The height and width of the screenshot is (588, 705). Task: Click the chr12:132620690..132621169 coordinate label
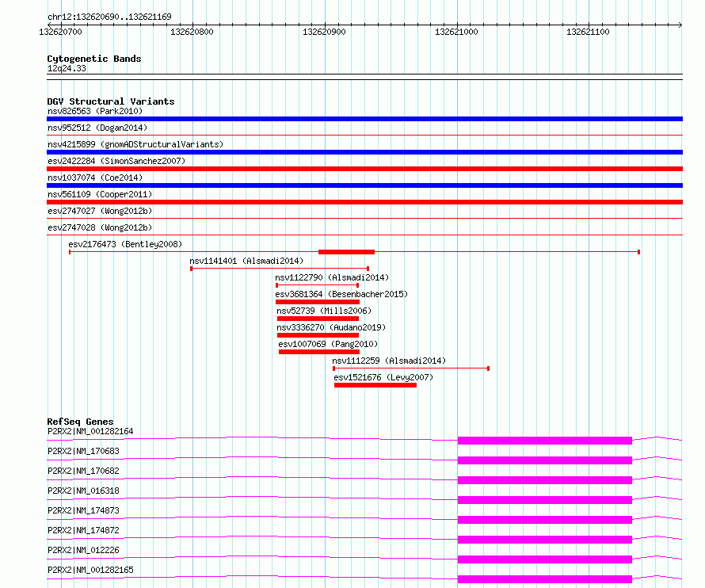pos(109,17)
